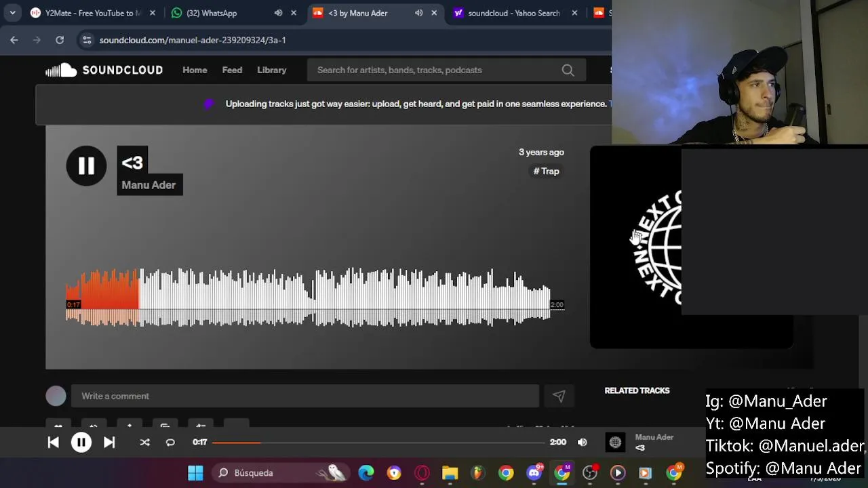This screenshot has width=868, height=488.
Task: Open the '# Trap' genre tag
Action: pos(546,171)
